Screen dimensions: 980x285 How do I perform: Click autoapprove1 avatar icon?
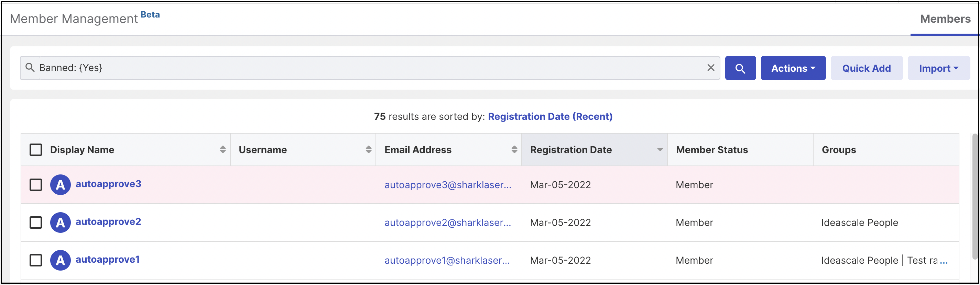(61, 260)
